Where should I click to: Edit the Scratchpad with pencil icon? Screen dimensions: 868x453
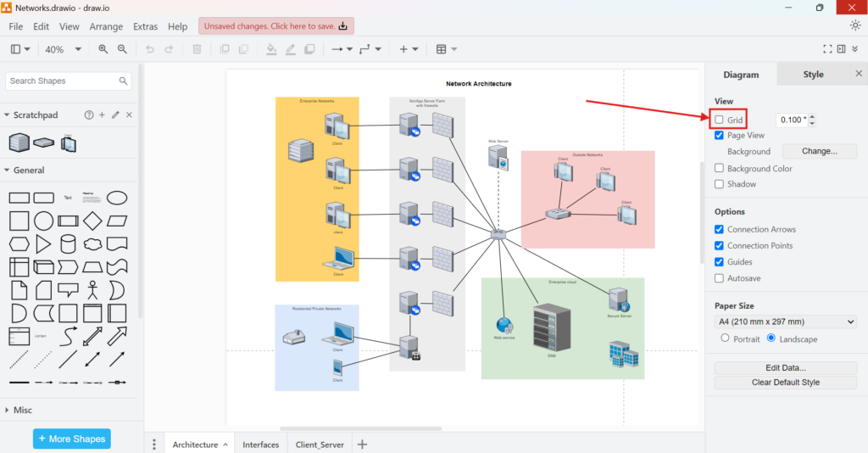click(x=115, y=115)
